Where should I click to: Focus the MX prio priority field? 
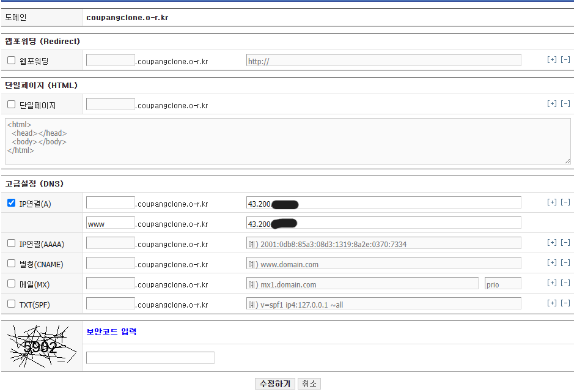tap(503, 283)
